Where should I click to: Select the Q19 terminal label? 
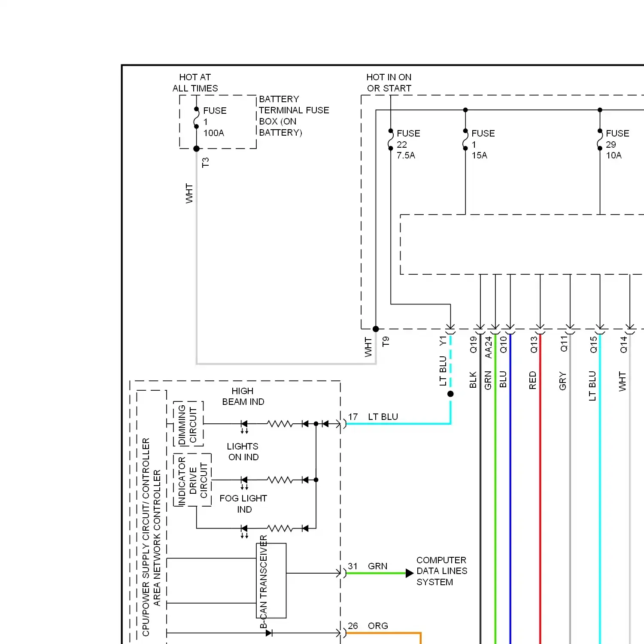click(473, 344)
